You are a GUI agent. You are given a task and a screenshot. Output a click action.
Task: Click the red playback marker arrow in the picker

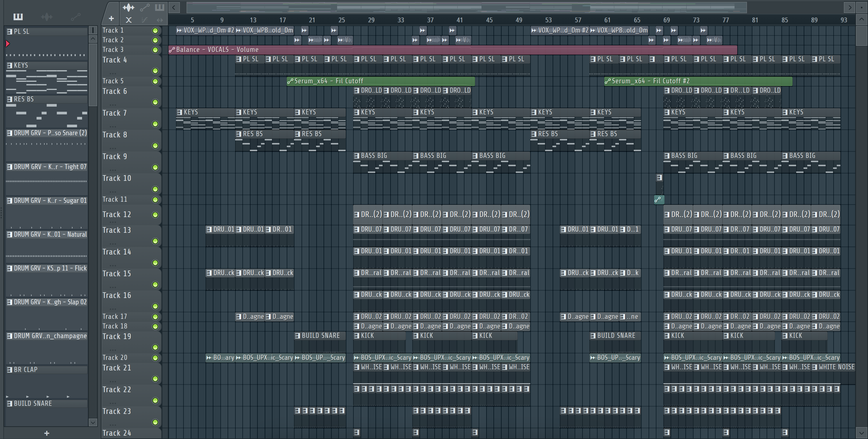pos(8,43)
